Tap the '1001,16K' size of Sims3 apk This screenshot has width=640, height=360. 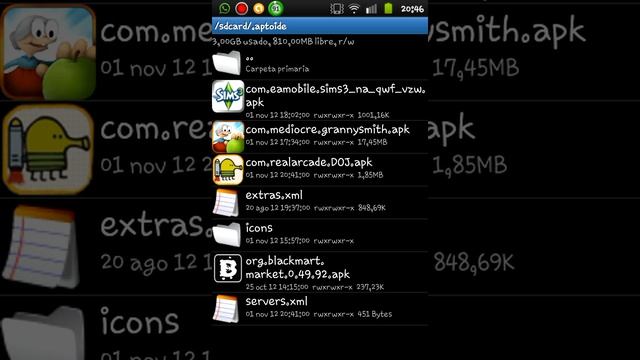[x=373, y=115]
